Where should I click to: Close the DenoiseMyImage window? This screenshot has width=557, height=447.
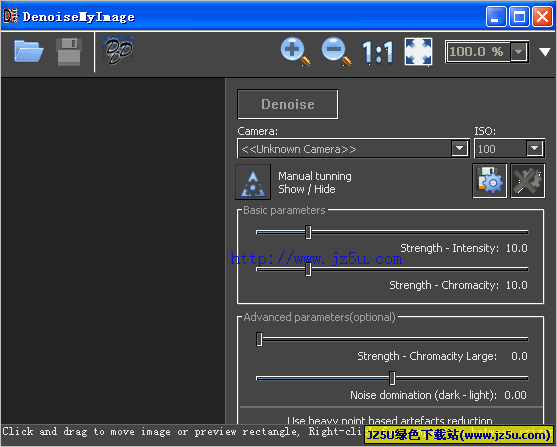tap(542, 16)
